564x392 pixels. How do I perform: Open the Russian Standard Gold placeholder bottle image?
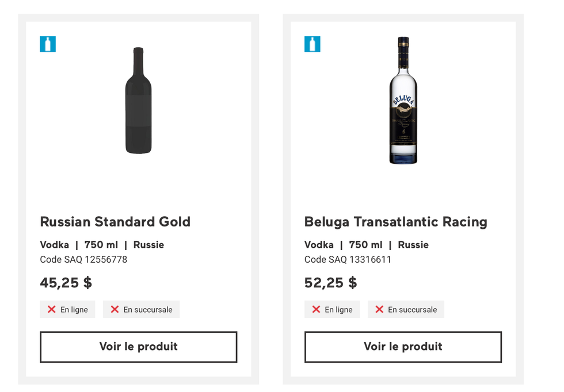point(138,101)
